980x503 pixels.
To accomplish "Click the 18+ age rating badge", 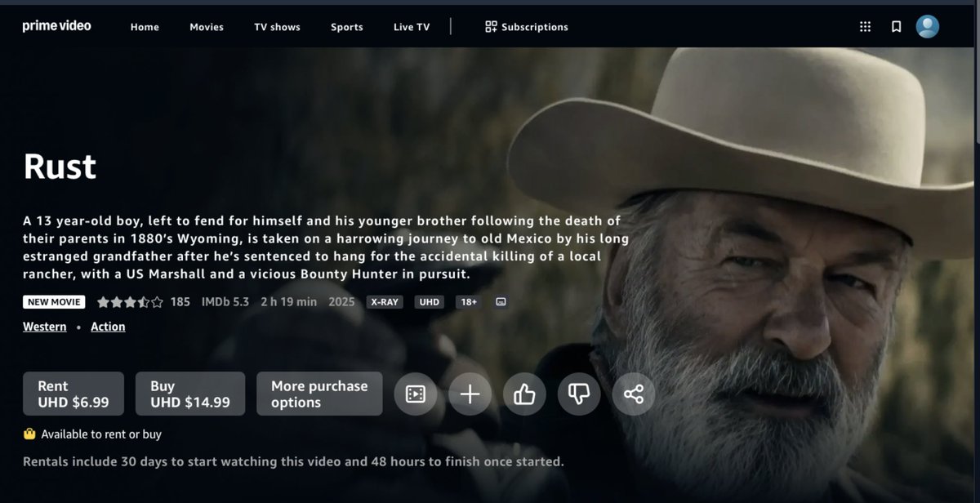I will pyautogui.click(x=469, y=302).
